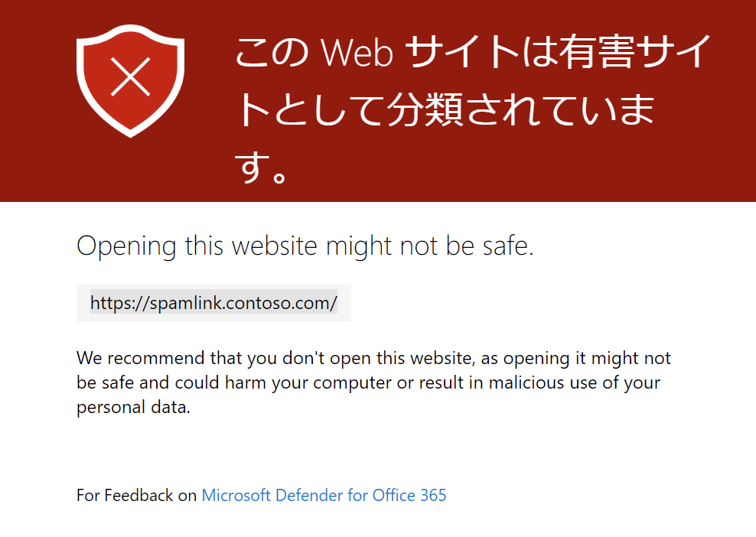Click the words personal data in the warning

(x=133, y=407)
